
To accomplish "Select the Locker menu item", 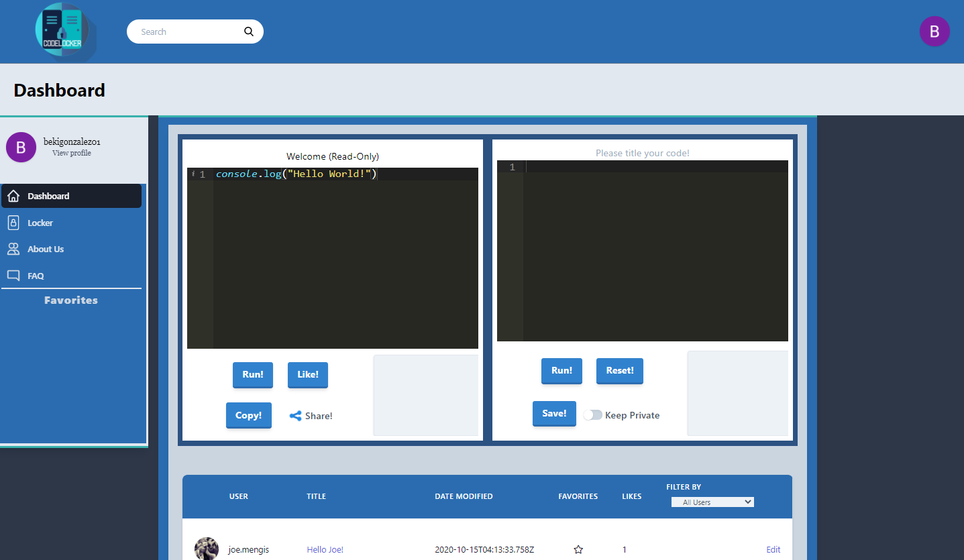I will 40,223.
